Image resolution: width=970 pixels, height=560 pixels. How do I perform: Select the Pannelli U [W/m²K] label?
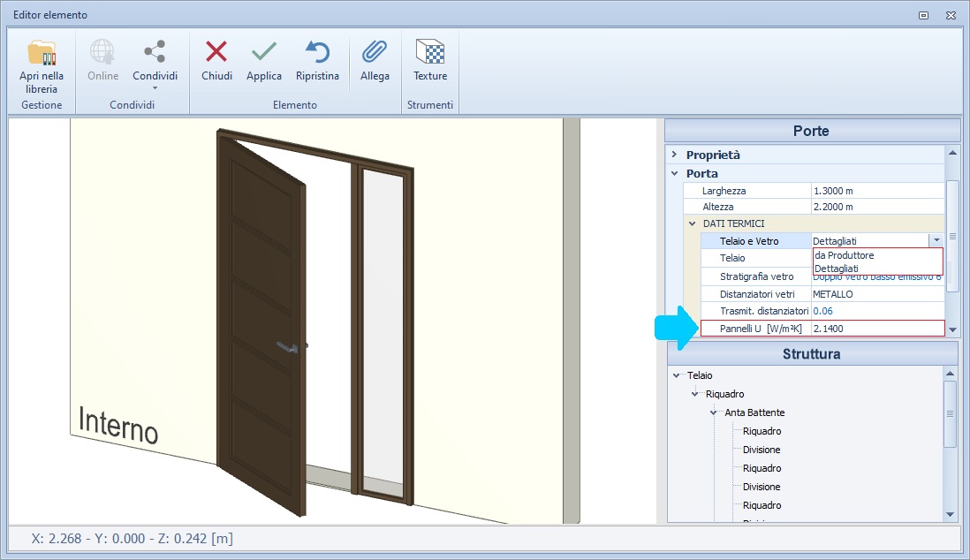point(761,329)
